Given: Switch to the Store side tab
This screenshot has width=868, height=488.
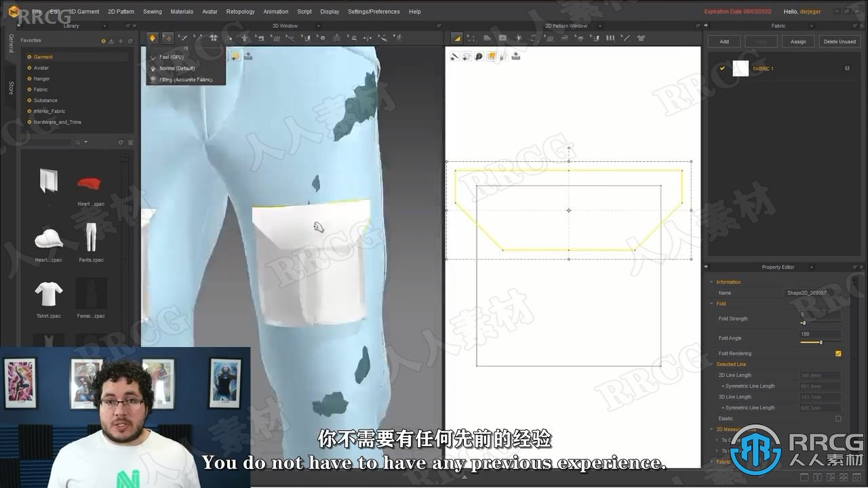Looking at the screenshot, I should click(11, 88).
